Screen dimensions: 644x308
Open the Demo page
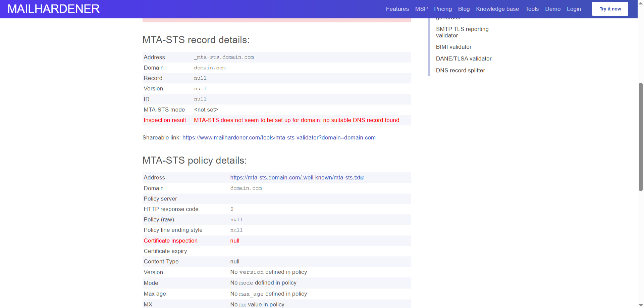[x=553, y=9]
